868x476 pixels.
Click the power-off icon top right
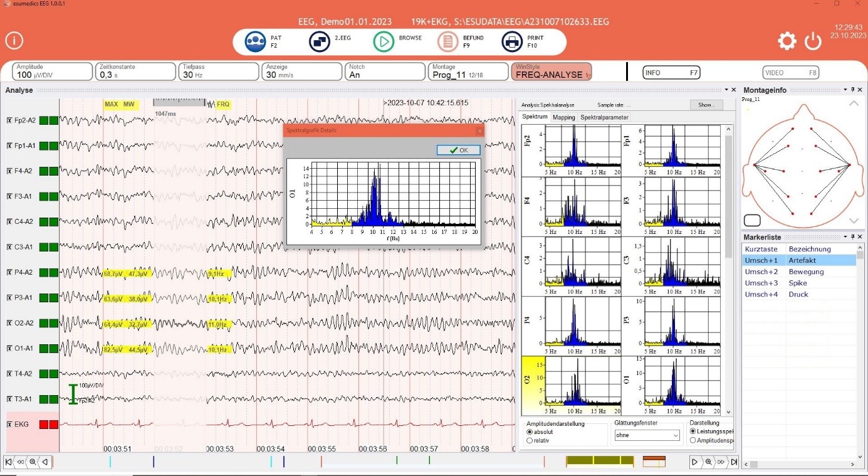[x=813, y=40]
